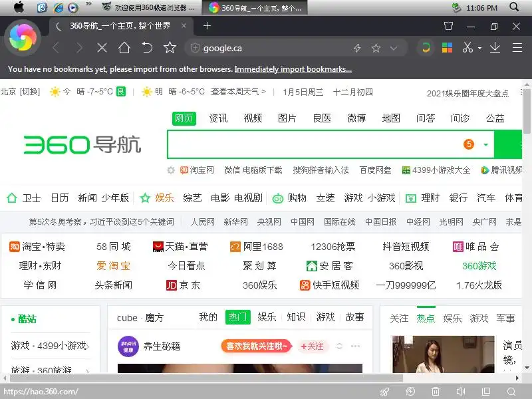Screen dimensions: 532x399
Task: Click the speaker mute icon in status bar
Action: (x=460, y=392)
